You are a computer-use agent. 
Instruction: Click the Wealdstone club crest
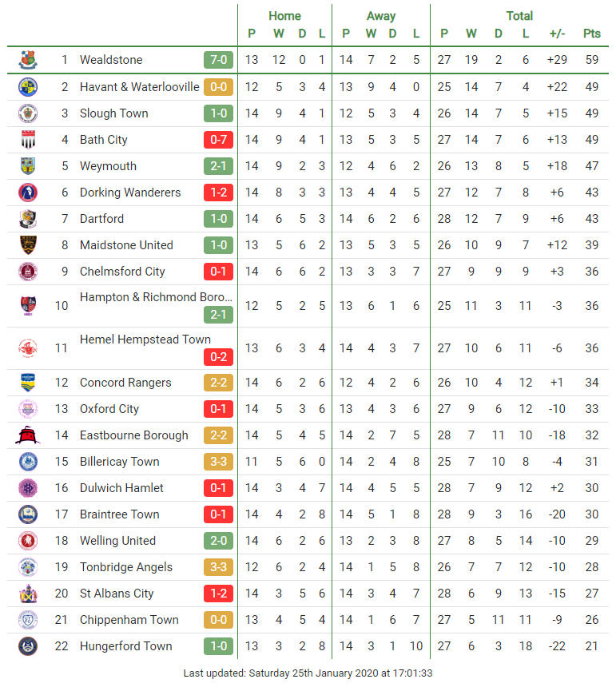pyautogui.click(x=28, y=60)
